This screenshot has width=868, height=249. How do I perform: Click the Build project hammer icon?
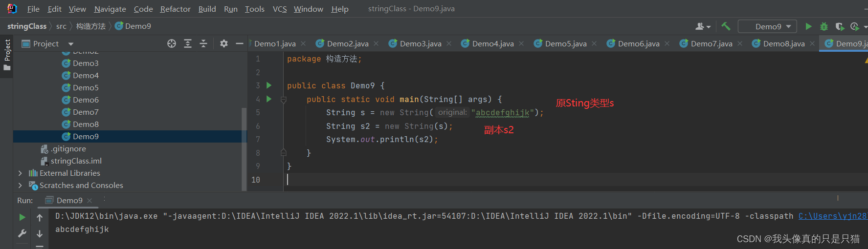(726, 26)
